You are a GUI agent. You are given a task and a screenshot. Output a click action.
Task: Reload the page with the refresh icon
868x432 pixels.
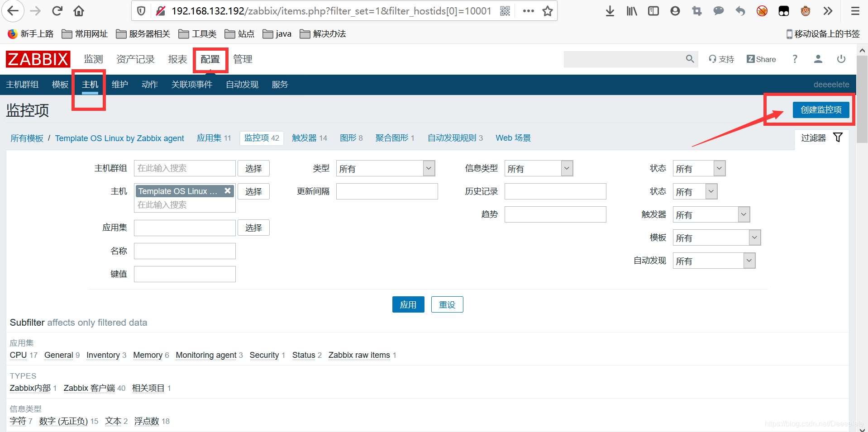pos(57,11)
